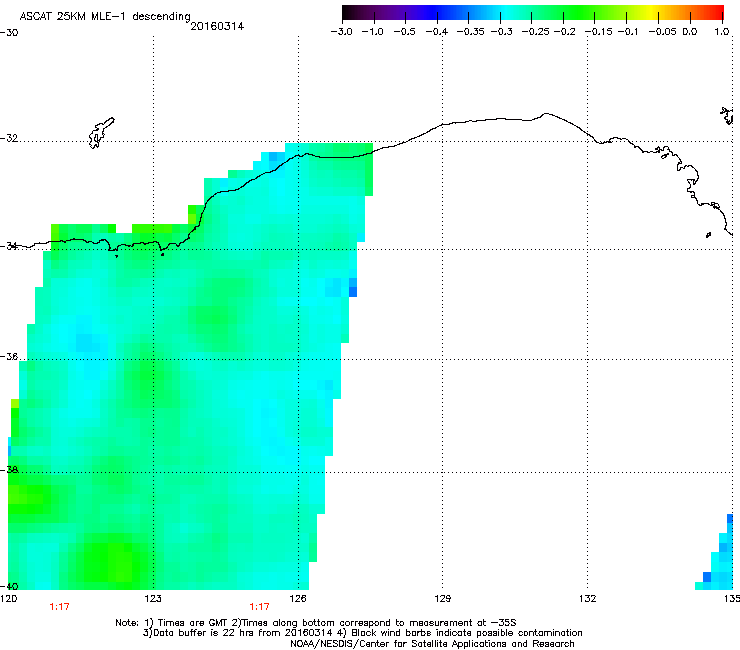Click the date label '20160314' under the title
The image size is (740, 650).
[x=217, y=26]
